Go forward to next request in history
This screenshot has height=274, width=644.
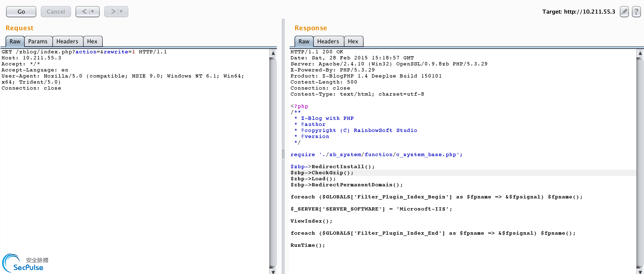113,12
